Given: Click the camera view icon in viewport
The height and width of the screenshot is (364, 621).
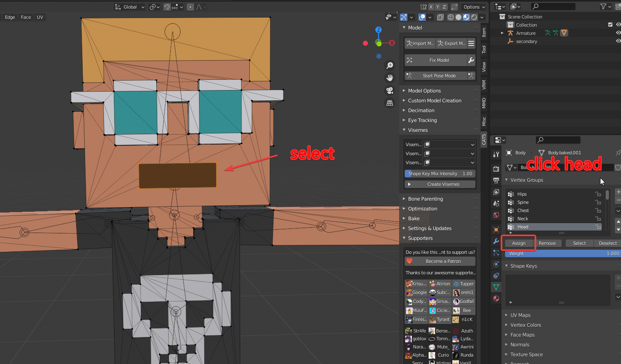Looking at the screenshot, I should tap(390, 90).
